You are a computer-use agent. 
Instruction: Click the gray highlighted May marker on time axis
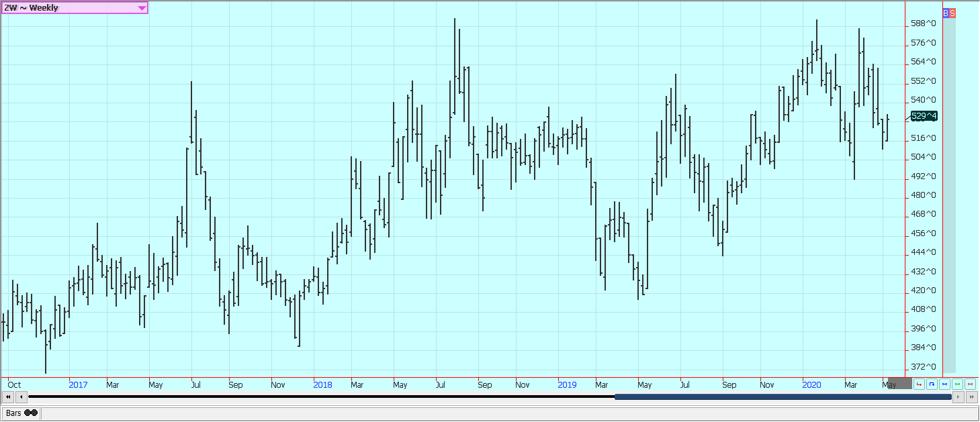click(x=900, y=384)
